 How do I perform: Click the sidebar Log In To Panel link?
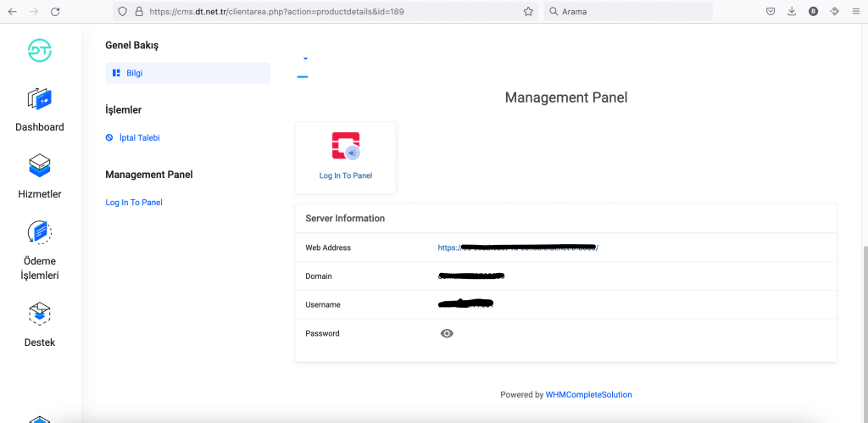coord(134,203)
